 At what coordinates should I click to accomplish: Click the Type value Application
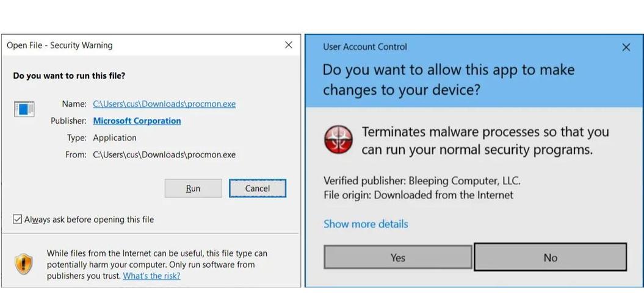pos(115,138)
